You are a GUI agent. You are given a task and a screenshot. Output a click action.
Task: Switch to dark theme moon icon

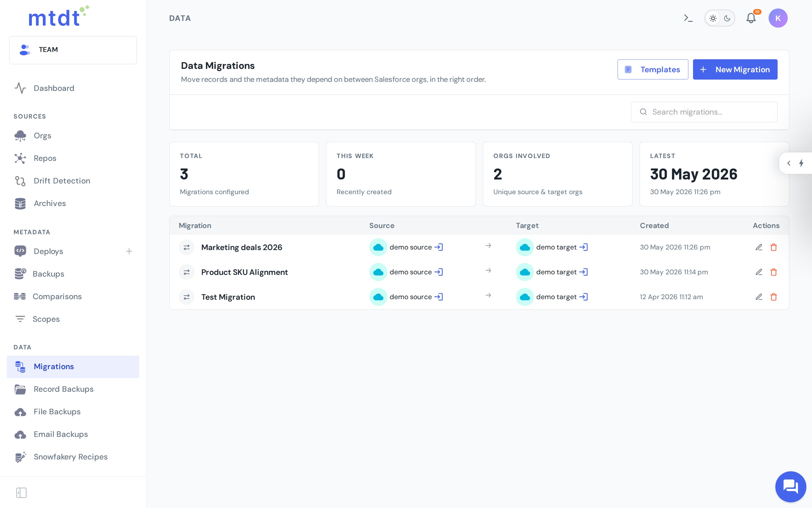click(x=727, y=18)
